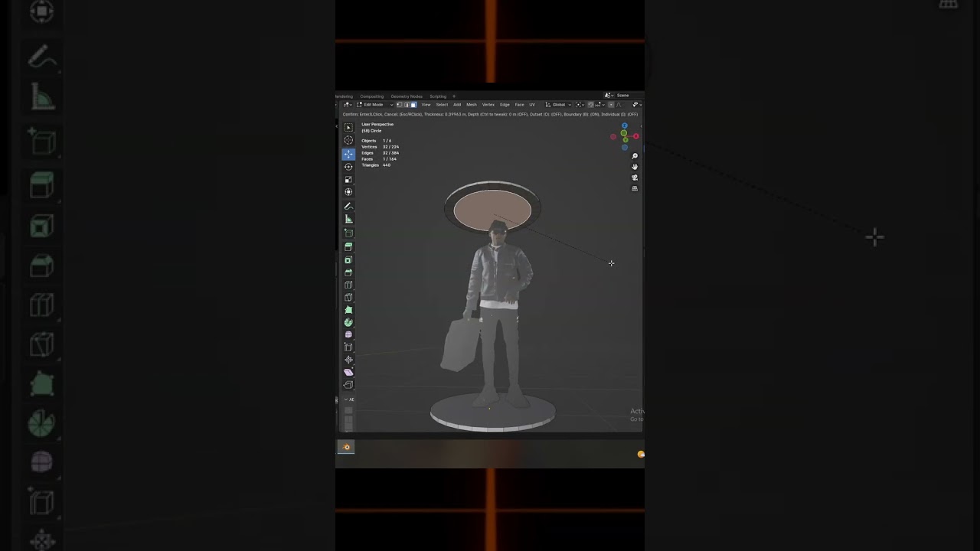Select the Transform tool
The width and height of the screenshot is (980, 551).
tap(348, 192)
